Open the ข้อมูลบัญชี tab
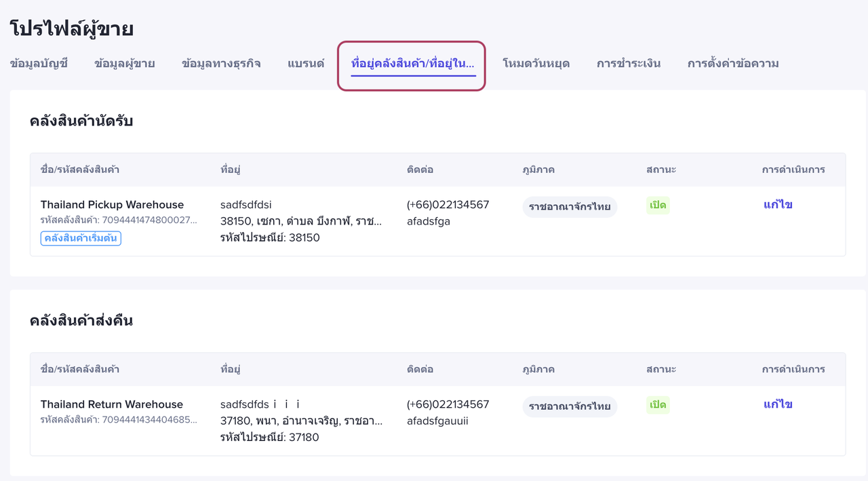Image resolution: width=868 pixels, height=481 pixels. pos(39,64)
